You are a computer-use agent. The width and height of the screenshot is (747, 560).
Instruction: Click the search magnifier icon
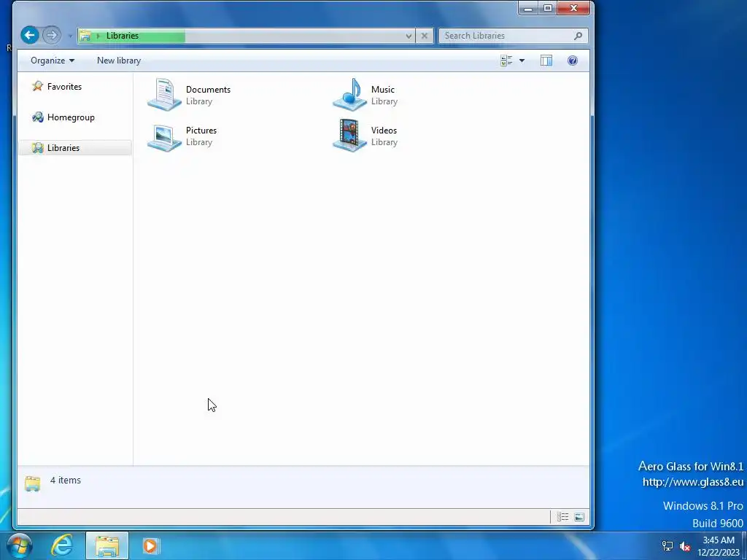578,36
